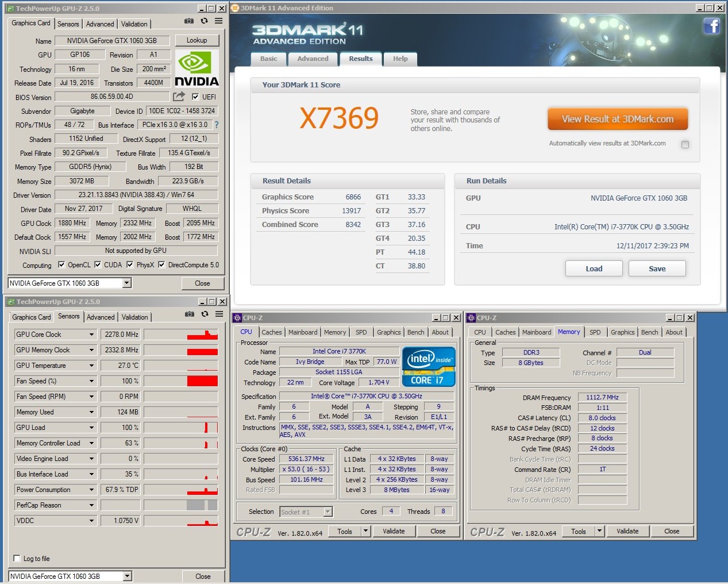Click the refresh icon in top GPU-Z window
This screenshot has height=584, width=728.
204,21
